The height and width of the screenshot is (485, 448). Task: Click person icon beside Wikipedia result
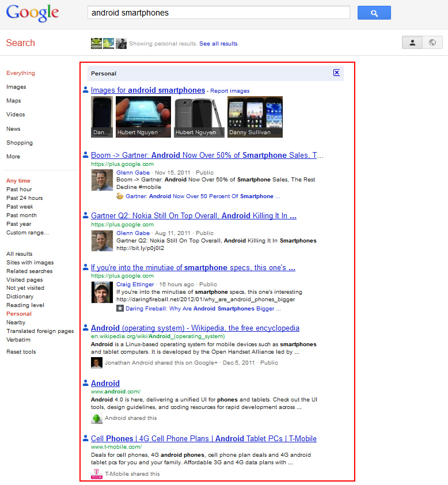(x=86, y=328)
